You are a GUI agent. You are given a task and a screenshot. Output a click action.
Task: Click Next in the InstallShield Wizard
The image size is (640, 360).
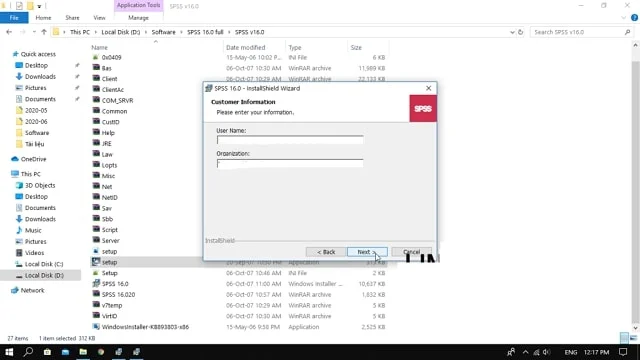(367, 252)
